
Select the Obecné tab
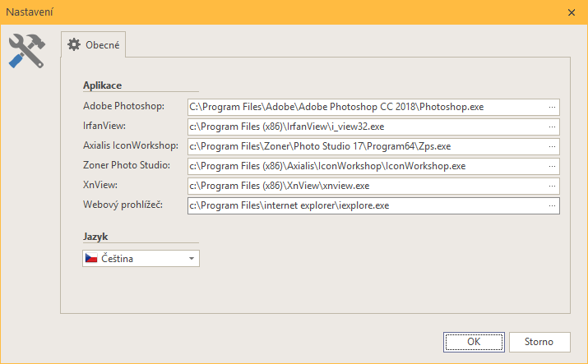coord(93,45)
